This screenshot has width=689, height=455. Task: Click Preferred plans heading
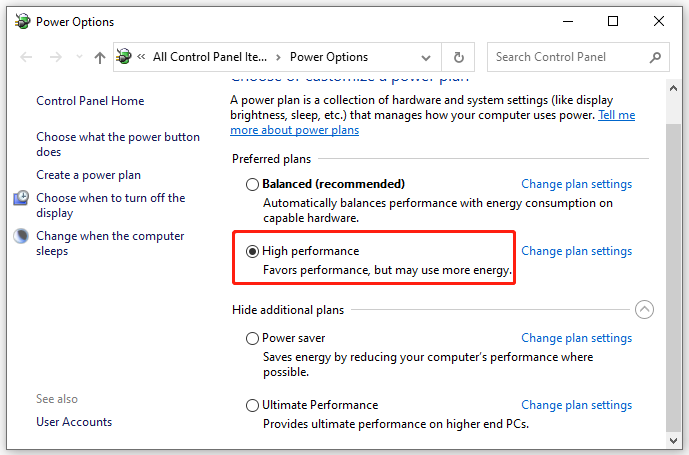[x=271, y=159]
